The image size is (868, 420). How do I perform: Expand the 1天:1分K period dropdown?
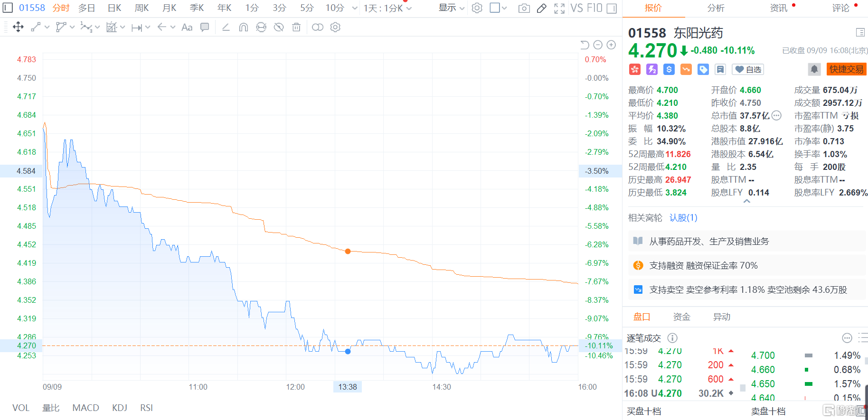point(387,8)
